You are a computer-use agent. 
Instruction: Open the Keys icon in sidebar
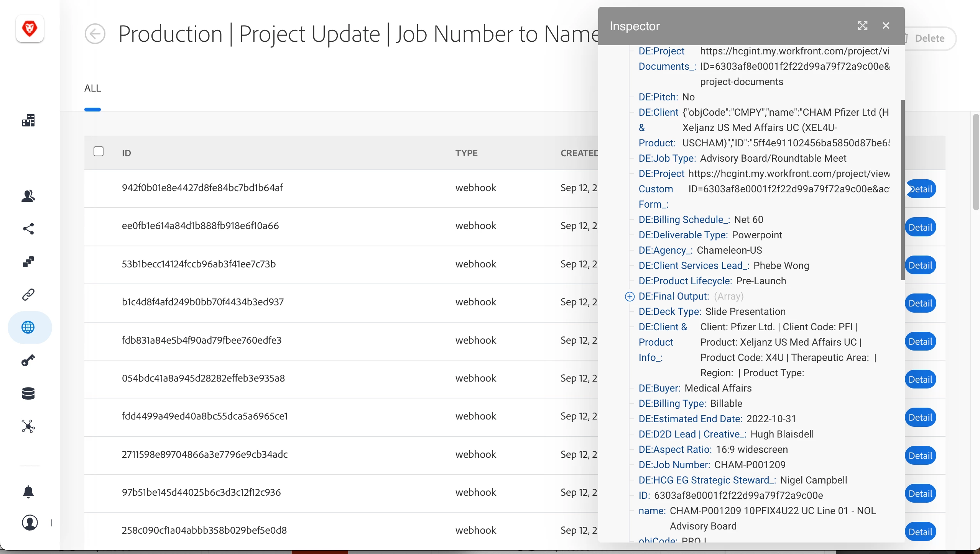point(28,360)
